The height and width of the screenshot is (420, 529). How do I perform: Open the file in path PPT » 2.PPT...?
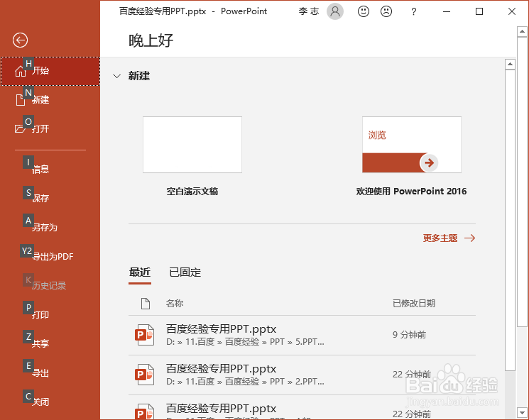pos(302,375)
